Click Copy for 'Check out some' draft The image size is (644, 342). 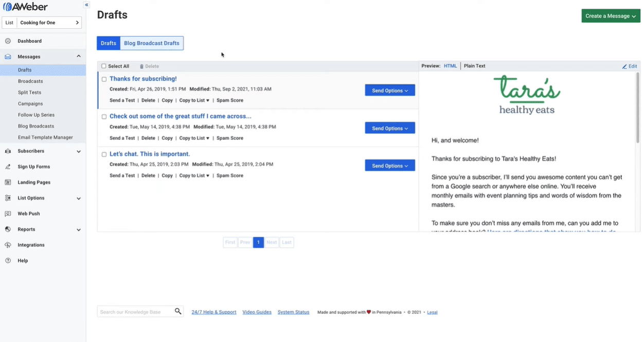coord(167,138)
